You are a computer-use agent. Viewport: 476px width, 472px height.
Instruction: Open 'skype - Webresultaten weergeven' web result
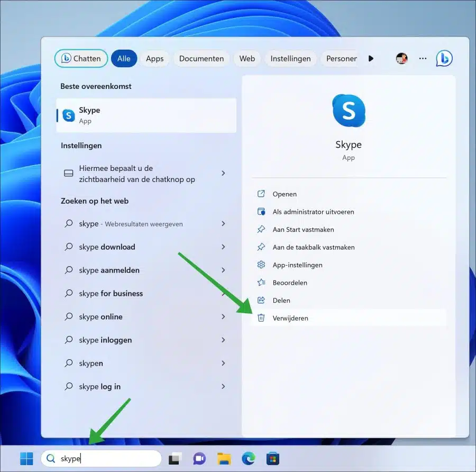tap(146, 224)
